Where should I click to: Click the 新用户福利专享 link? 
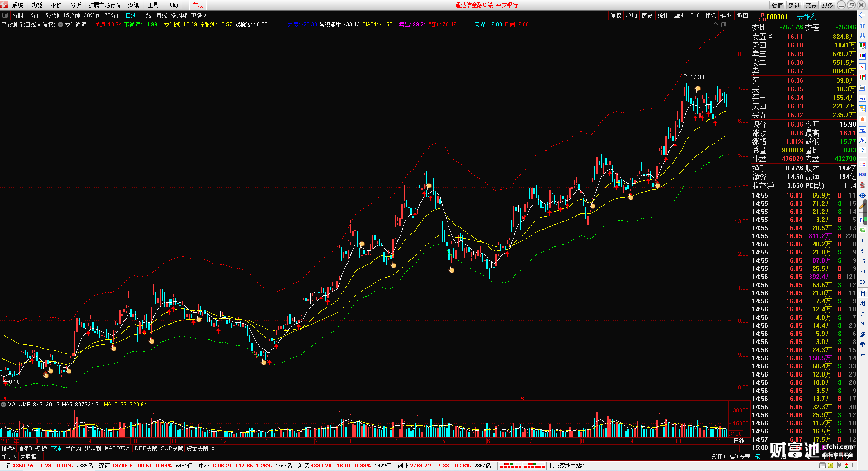pos(731,457)
